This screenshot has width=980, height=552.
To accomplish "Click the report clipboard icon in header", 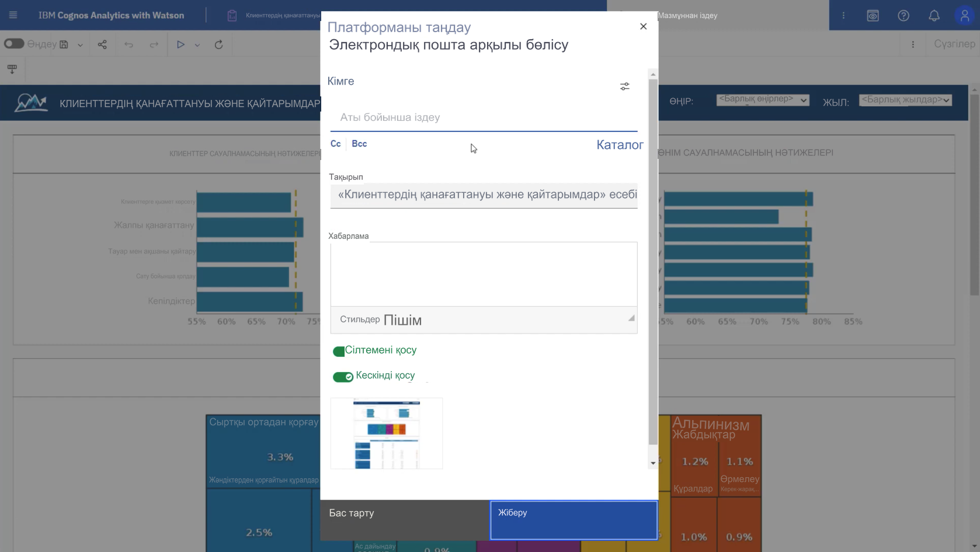I will pos(232,15).
